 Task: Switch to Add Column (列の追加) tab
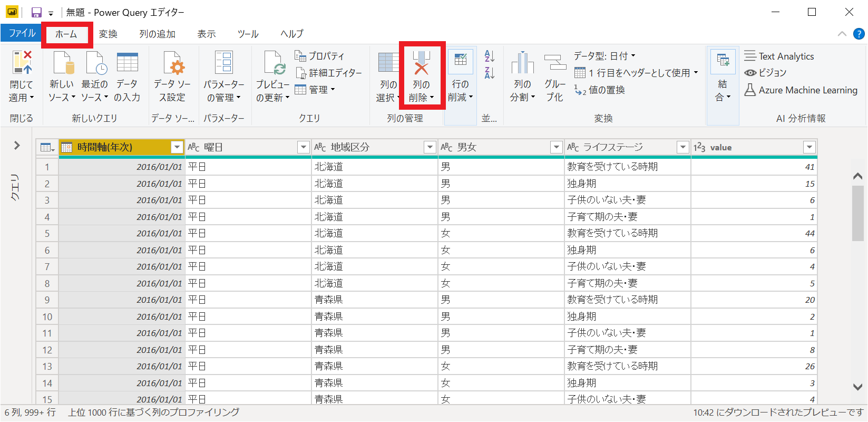(157, 34)
